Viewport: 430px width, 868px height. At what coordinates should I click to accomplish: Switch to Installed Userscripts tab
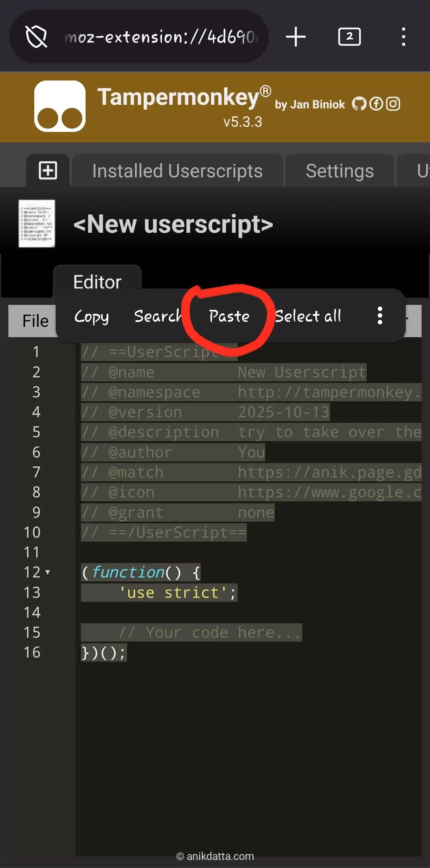pos(177,171)
